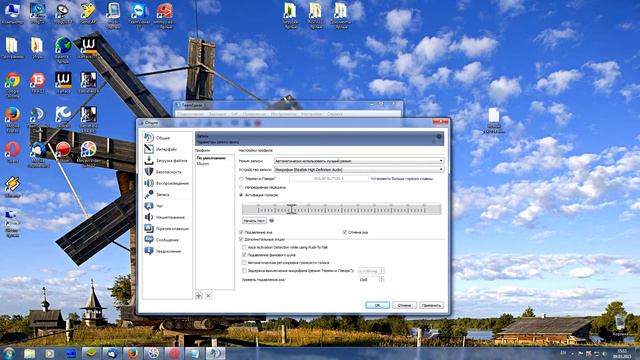The height and width of the screenshot is (360, 640).
Task: Launch Google Chrome from the desktop
Action: click(x=12, y=85)
